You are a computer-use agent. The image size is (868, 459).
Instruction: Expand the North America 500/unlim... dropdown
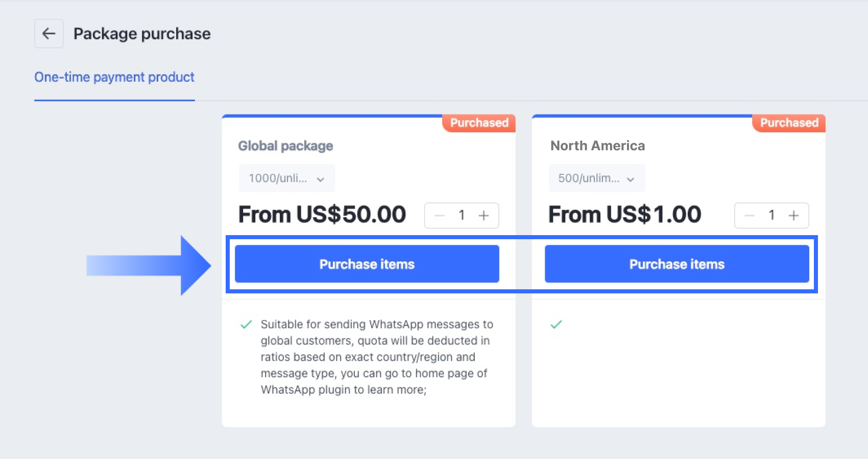tap(596, 178)
